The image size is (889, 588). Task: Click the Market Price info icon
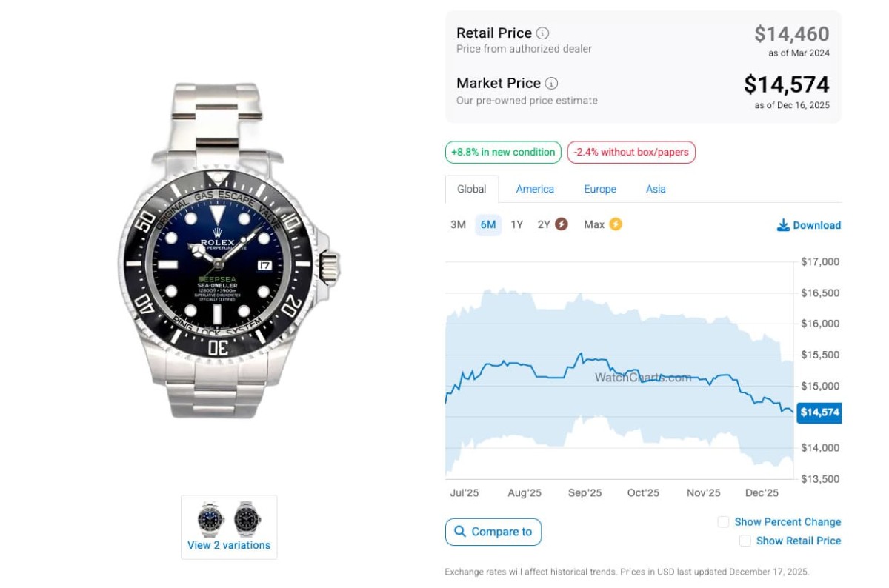552,84
